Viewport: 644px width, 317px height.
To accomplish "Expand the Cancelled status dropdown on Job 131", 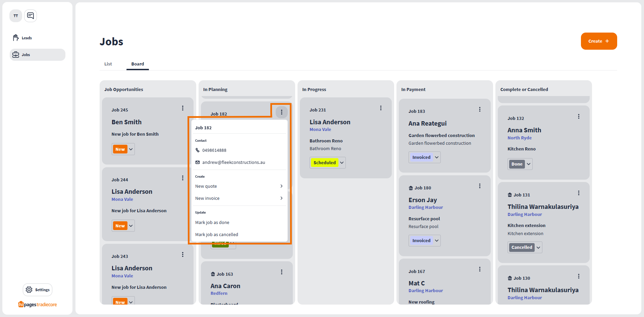I will [538, 247].
